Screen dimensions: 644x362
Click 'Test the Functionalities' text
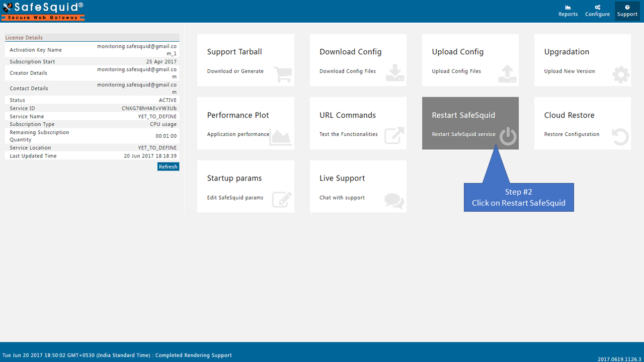[349, 134]
